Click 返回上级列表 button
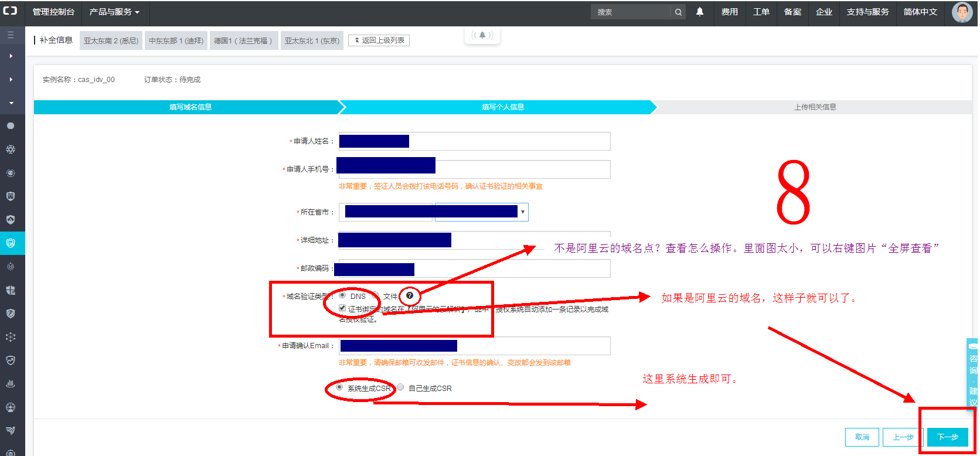 pos(379,40)
